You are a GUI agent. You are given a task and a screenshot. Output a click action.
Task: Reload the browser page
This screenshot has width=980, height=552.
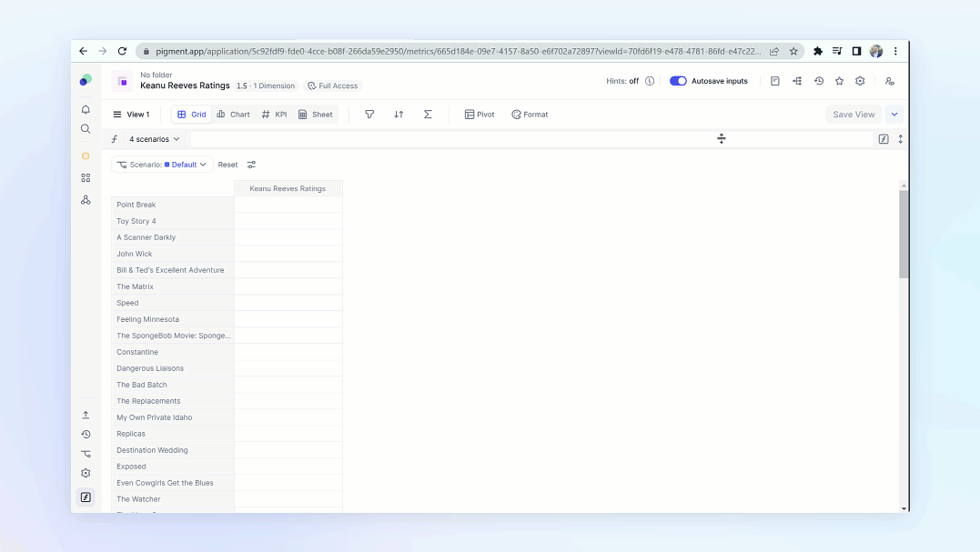[123, 51]
